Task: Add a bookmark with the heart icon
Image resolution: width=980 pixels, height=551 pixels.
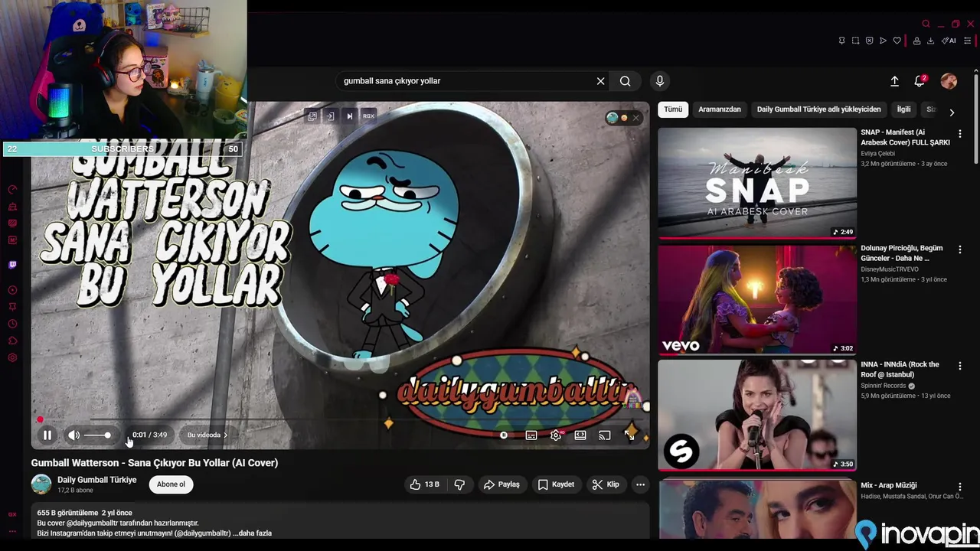Action: coord(897,41)
